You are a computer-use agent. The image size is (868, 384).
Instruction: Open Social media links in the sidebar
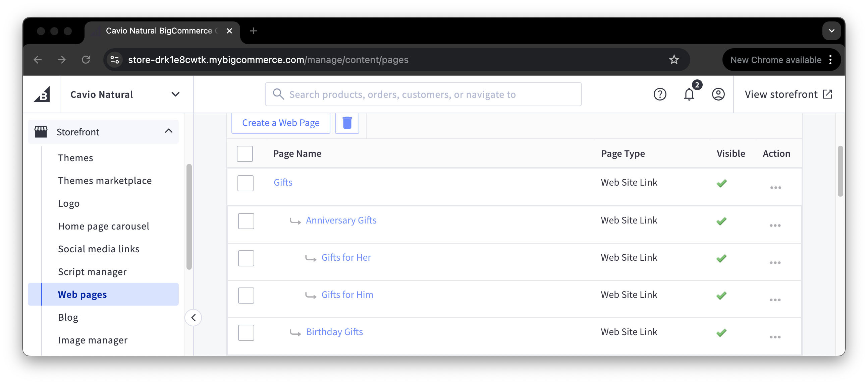click(x=99, y=249)
